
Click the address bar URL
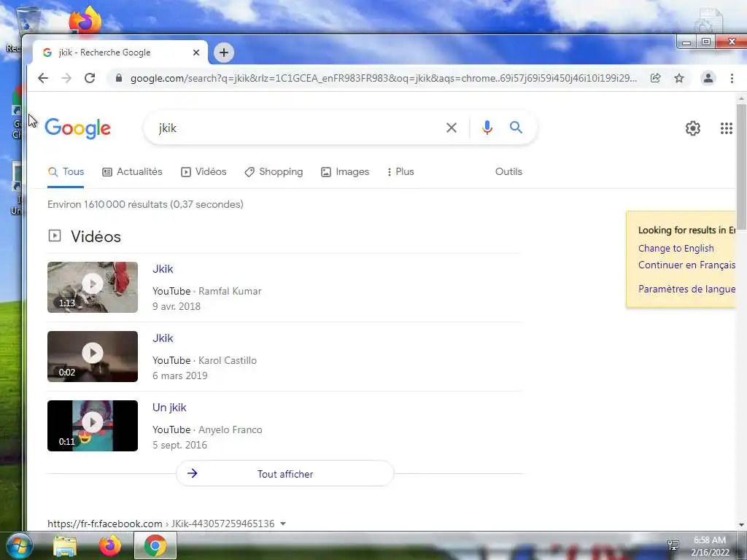383,78
